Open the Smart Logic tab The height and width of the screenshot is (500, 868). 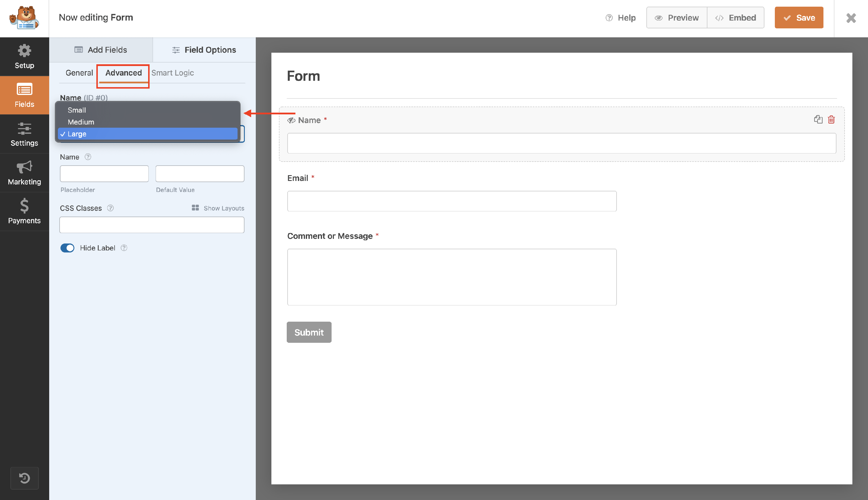click(x=172, y=73)
